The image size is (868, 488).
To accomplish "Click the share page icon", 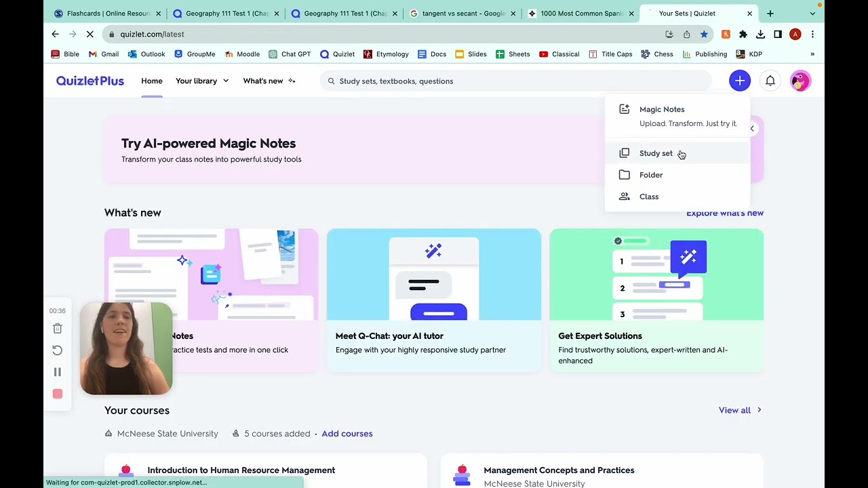I will (x=686, y=34).
